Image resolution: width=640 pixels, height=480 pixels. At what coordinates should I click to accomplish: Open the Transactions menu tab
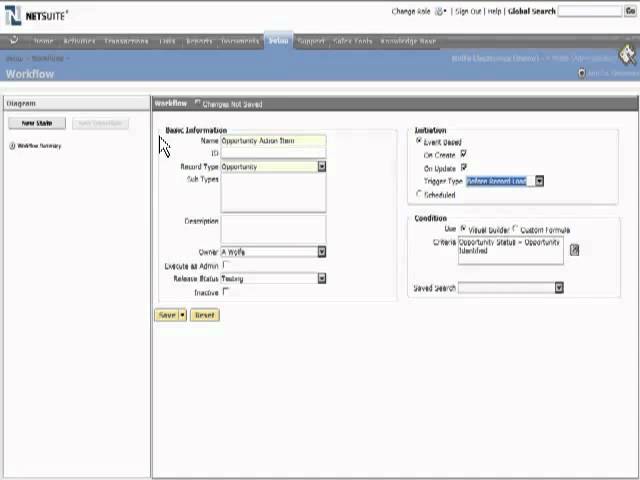(x=126, y=41)
